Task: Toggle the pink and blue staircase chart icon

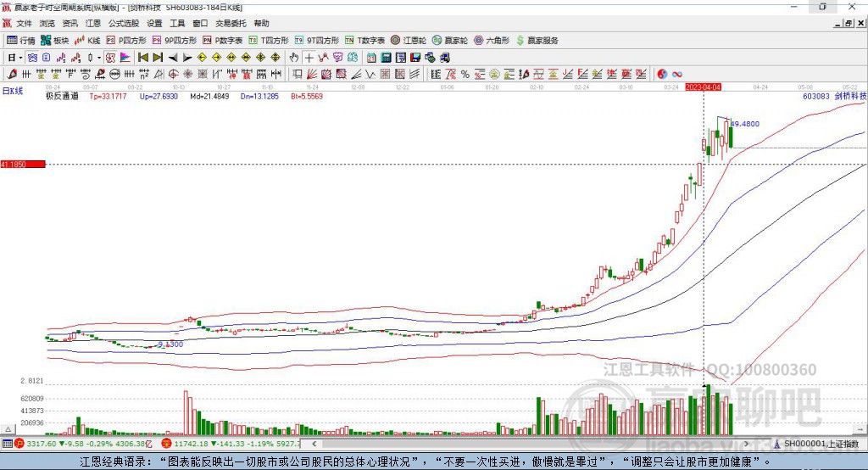Action: coord(61,58)
